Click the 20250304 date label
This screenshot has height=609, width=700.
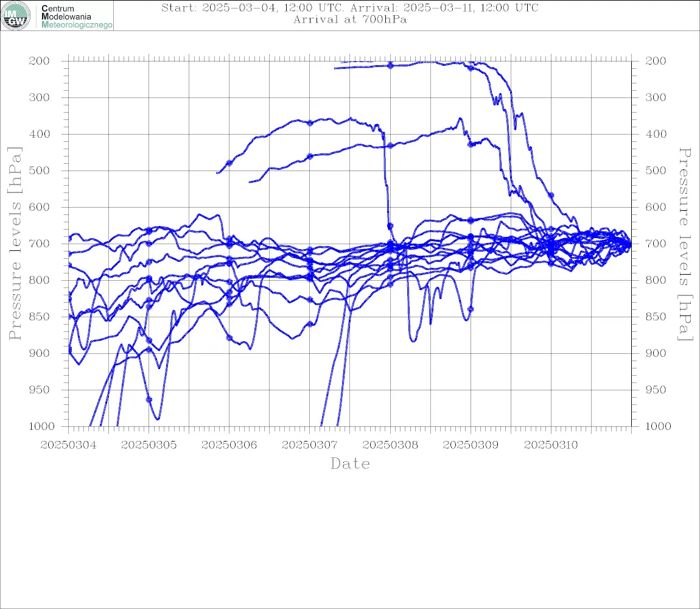click(x=68, y=445)
